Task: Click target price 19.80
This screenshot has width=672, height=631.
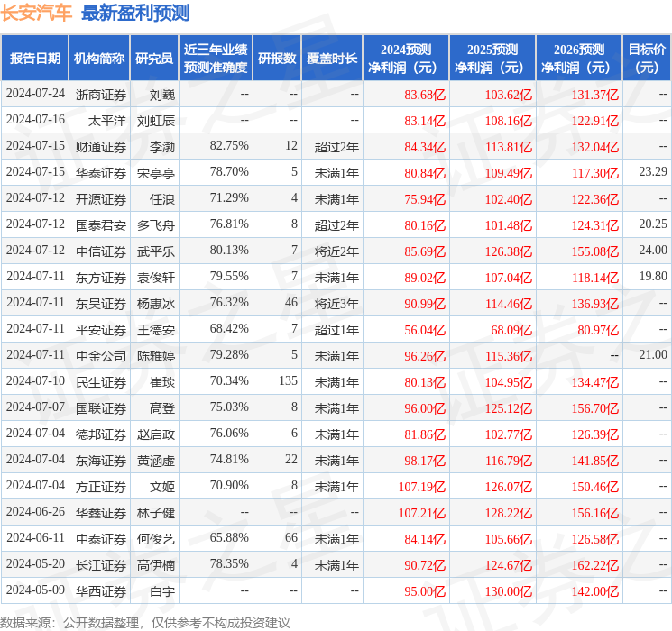Action: pos(653,277)
